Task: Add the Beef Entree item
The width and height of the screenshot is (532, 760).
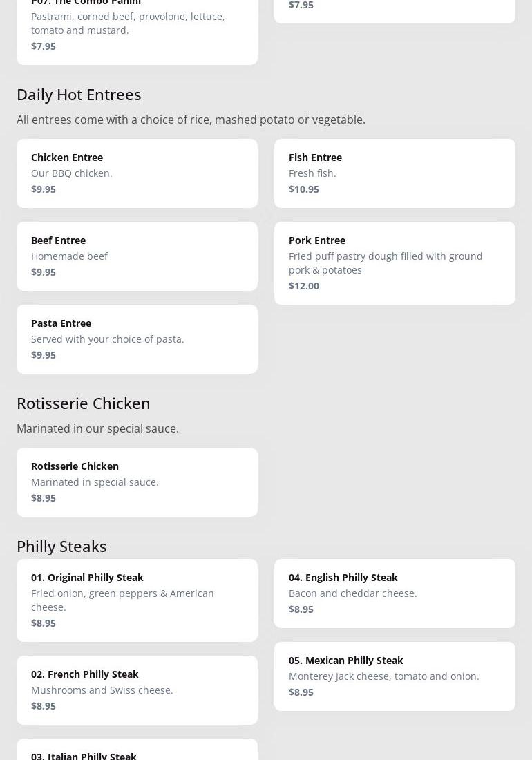Action: coord(137,256)
